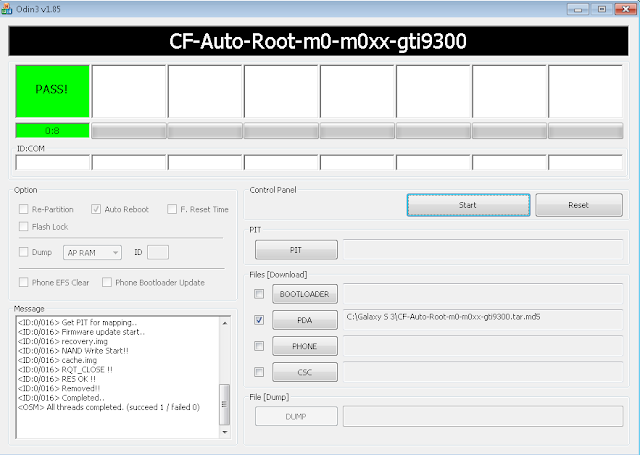Viewport: 640px width, 455px height.
Task: Select the 'recovery.img' log line
Action: click(63, 341)
